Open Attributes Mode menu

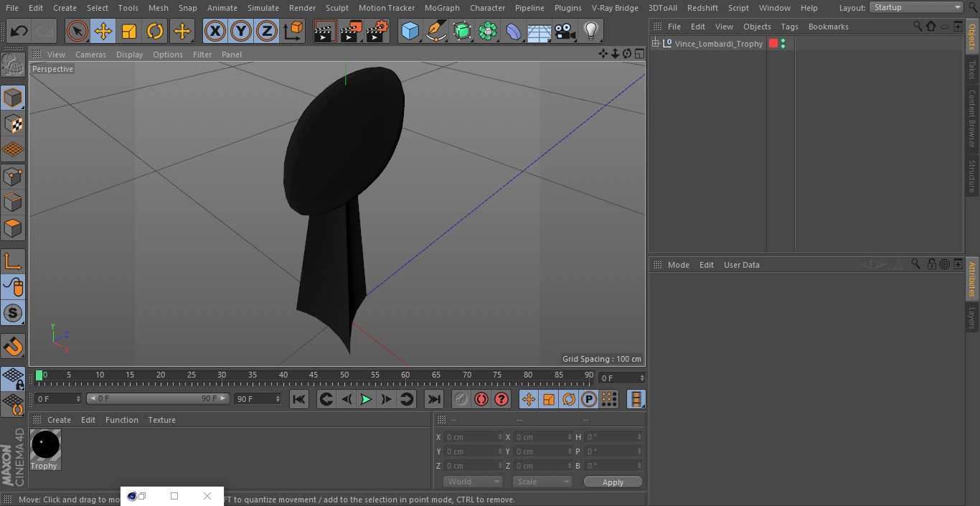pos(678,265)
